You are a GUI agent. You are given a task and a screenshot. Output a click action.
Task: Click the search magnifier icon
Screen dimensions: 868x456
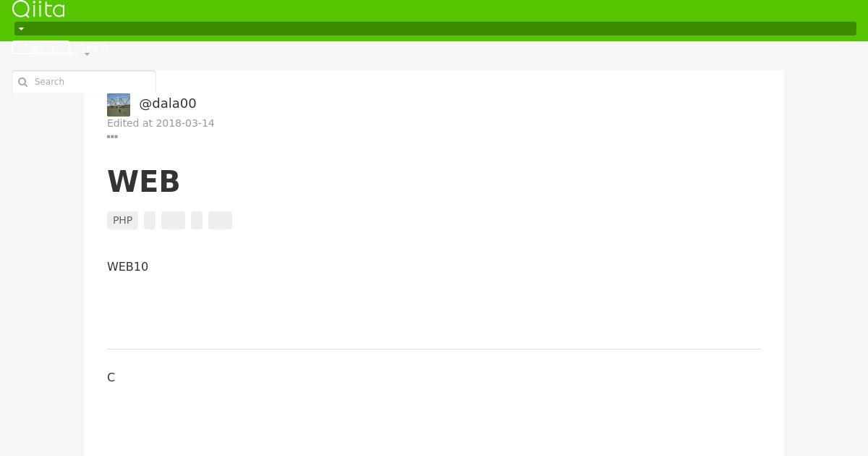(22, 82)
